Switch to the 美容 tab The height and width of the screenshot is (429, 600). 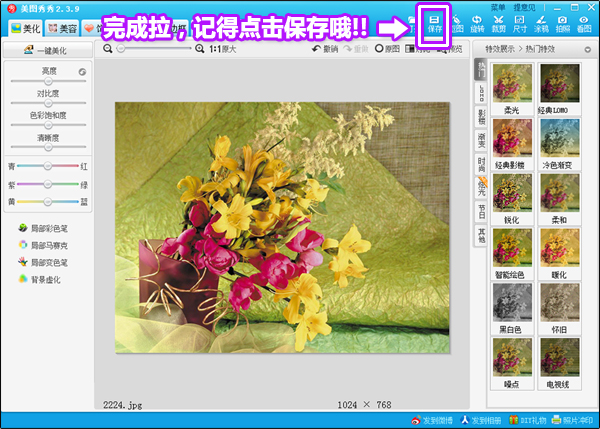point(61,27)
